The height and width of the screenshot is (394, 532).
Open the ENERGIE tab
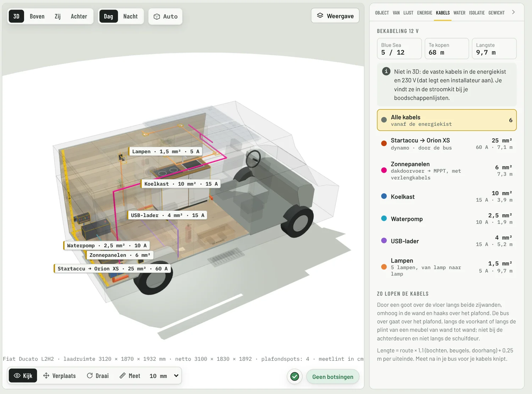pyautogui.click(x=425, y=13)
